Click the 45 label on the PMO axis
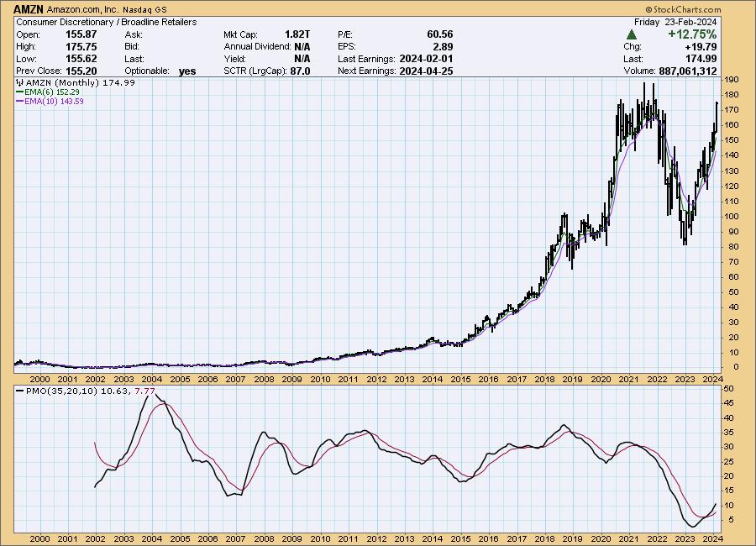This screenshot has height=546, width=756. (x=729, y=402)
